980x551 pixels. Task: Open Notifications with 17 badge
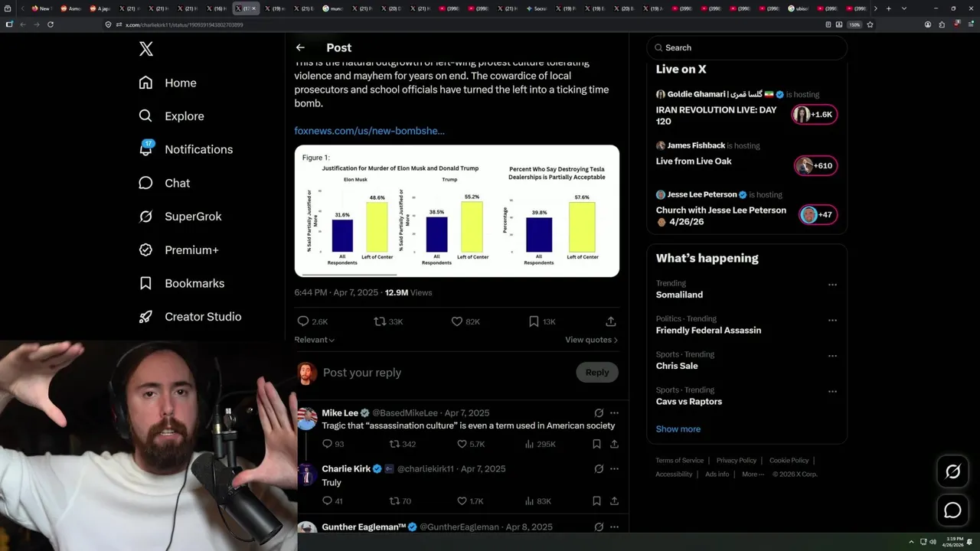pyautogui.click(x=185, y=149)
